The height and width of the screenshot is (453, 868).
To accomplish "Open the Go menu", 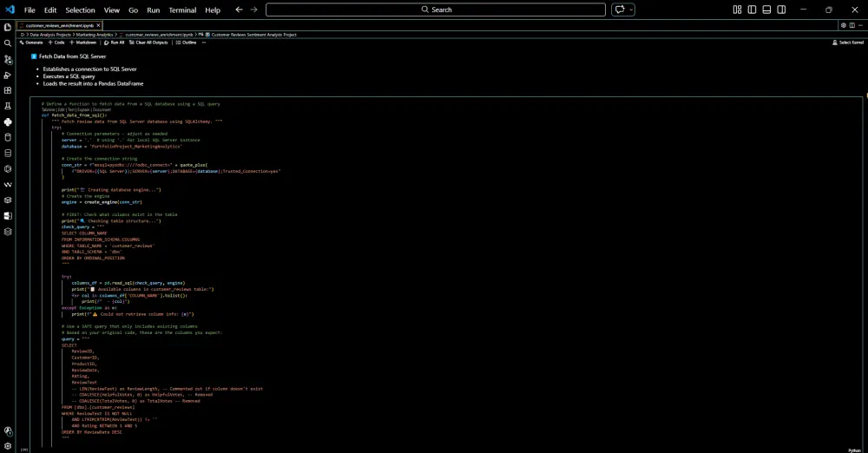I will [x=134, y=10].
